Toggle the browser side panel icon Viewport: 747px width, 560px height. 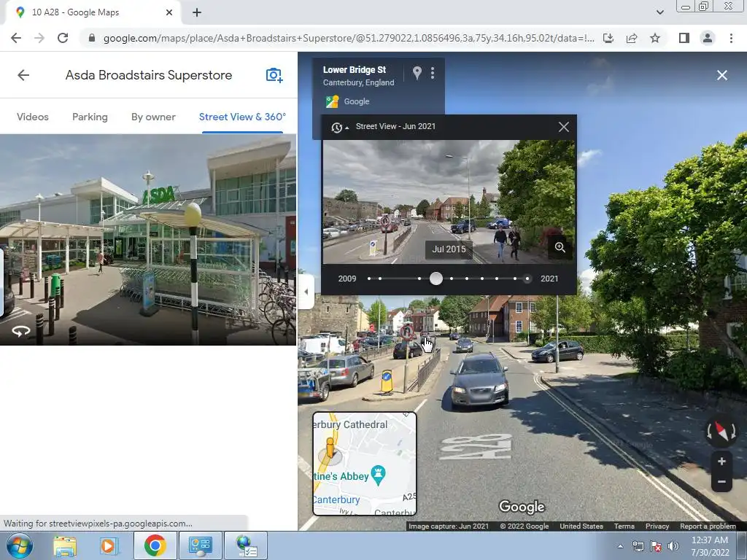click(x=684, y=38)
